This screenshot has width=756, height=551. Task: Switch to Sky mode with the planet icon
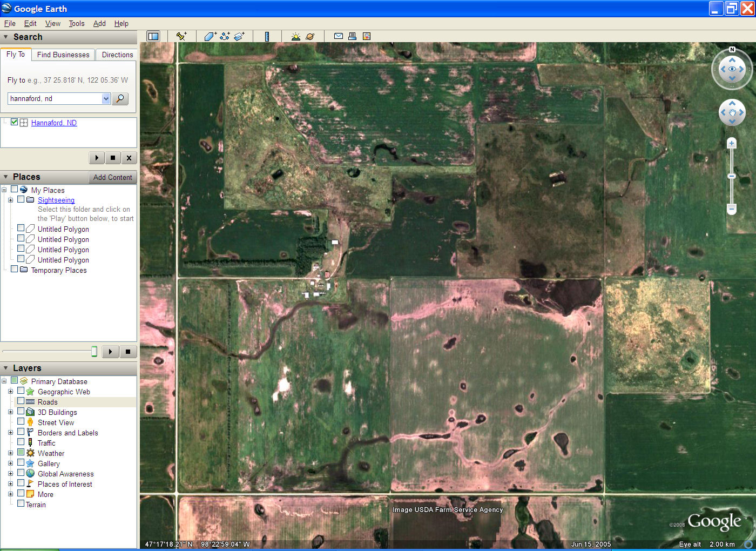310,36
